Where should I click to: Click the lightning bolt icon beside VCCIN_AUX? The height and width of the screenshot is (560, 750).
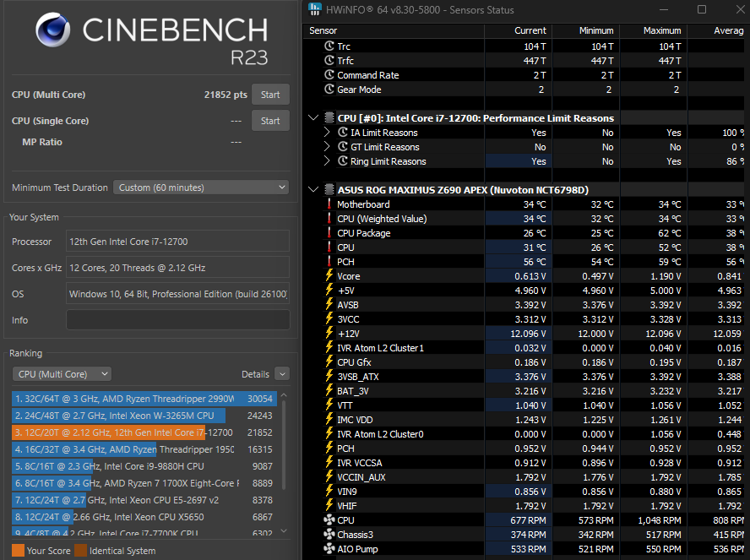click(x=329, y=476)
